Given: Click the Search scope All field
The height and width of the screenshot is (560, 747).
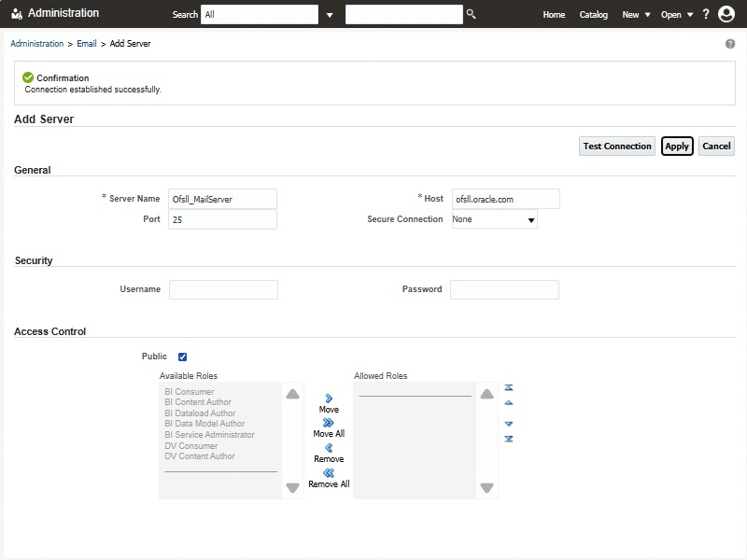Looking at the screenshot, I should coord(260,14).
